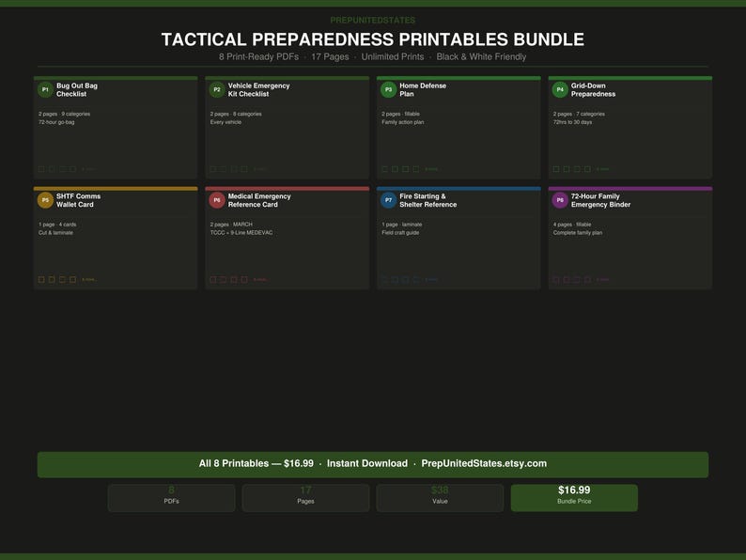This screenshot has width=746, height=560.
Task: Click the purple P8 badge
Action: 560,200
